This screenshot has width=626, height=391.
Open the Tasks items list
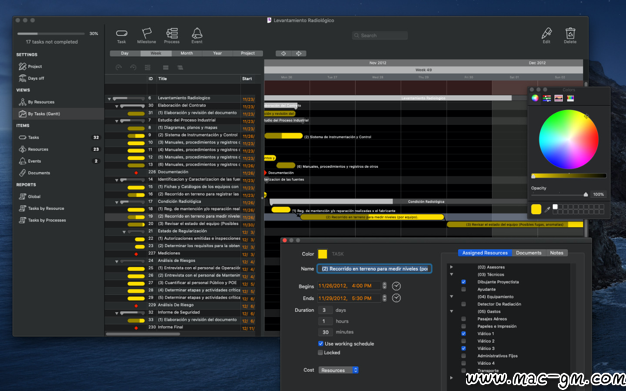29,137
